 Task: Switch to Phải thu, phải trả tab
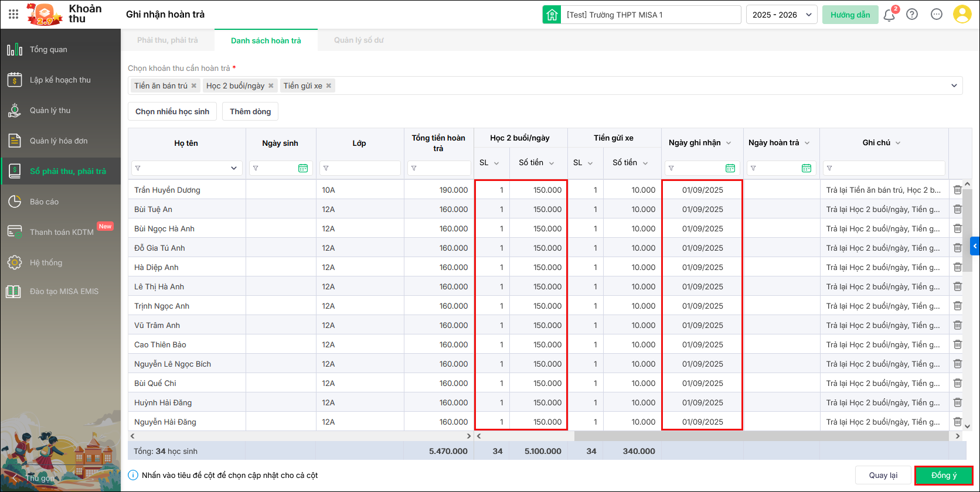[x=168, y=40]
